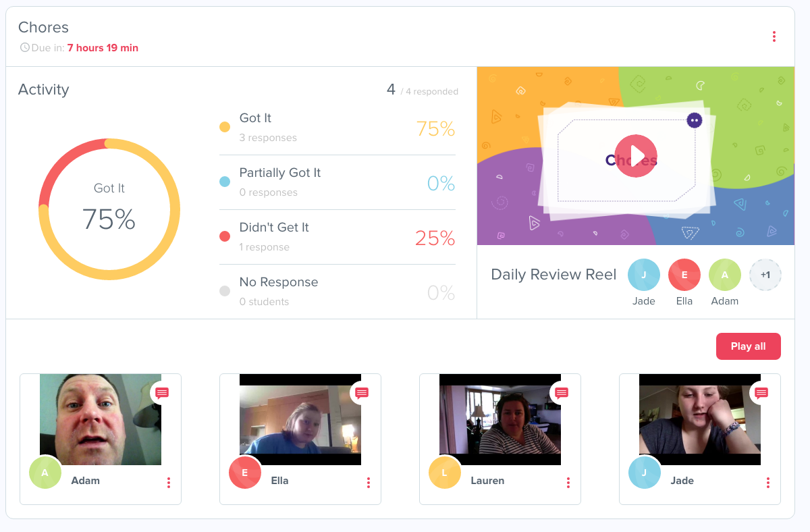Image resolution: width=810 pixels, height=532 pixels.
Task: Open Adam's video response thumbnail
Action: coord(101,419)
